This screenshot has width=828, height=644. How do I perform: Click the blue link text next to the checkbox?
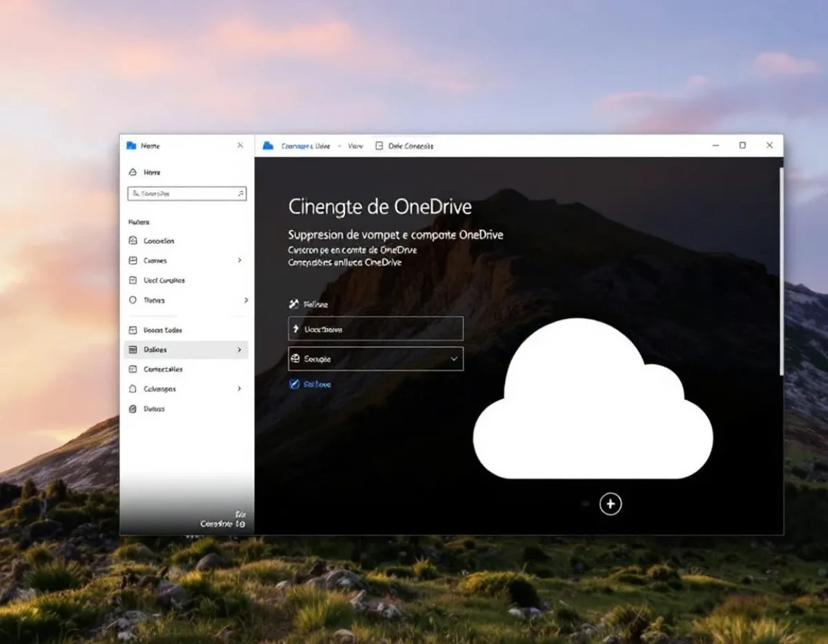(x=317, y=384)
